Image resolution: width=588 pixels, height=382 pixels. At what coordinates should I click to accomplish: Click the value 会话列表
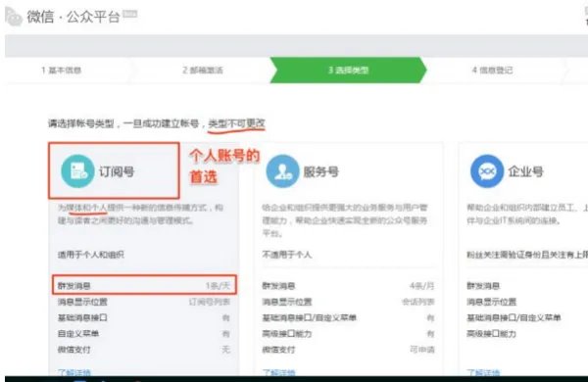[417, 302]
